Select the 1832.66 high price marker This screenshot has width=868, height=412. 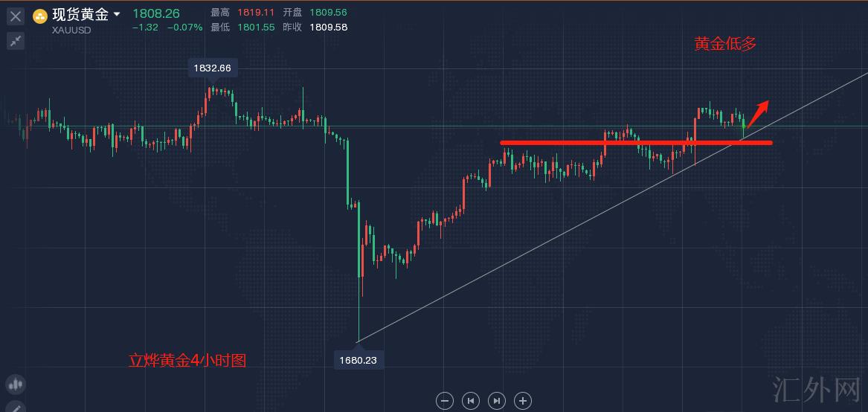[212, 68]
